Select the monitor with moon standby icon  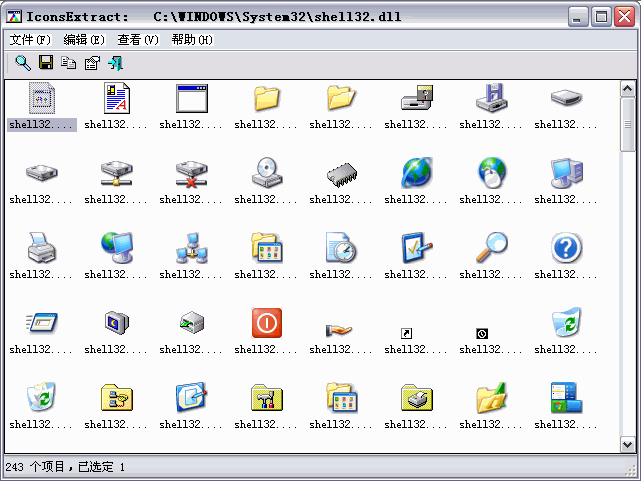(117, 323)
